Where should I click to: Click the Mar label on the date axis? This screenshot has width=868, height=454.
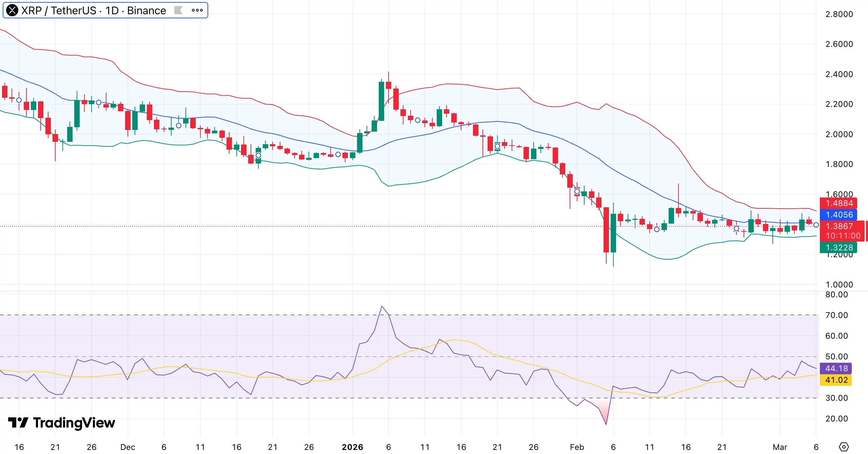pos(780,447)
